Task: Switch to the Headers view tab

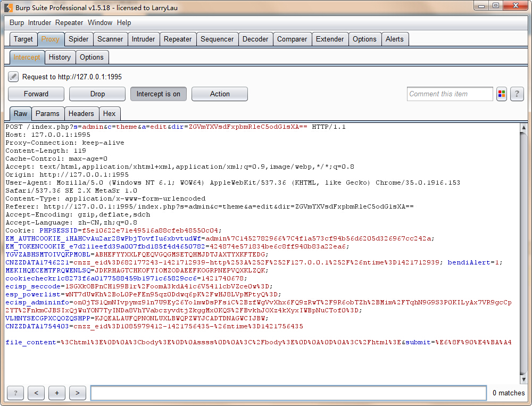Action: (x=81, y=113)
